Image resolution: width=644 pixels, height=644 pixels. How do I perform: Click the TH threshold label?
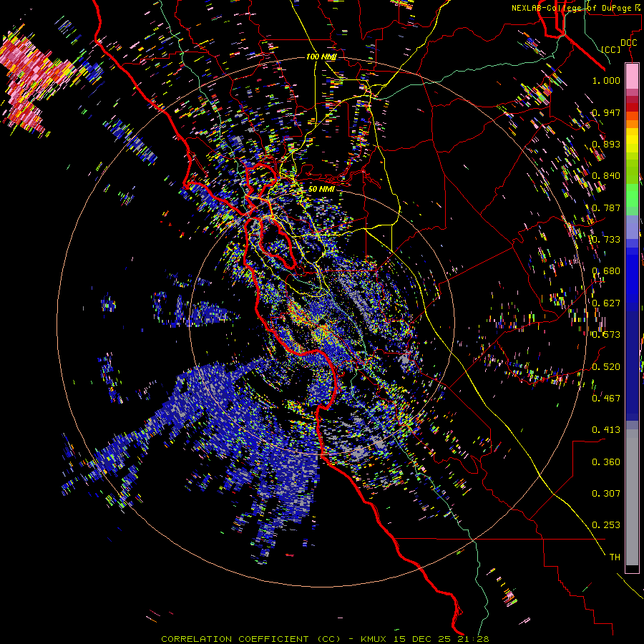click(615, 557)
